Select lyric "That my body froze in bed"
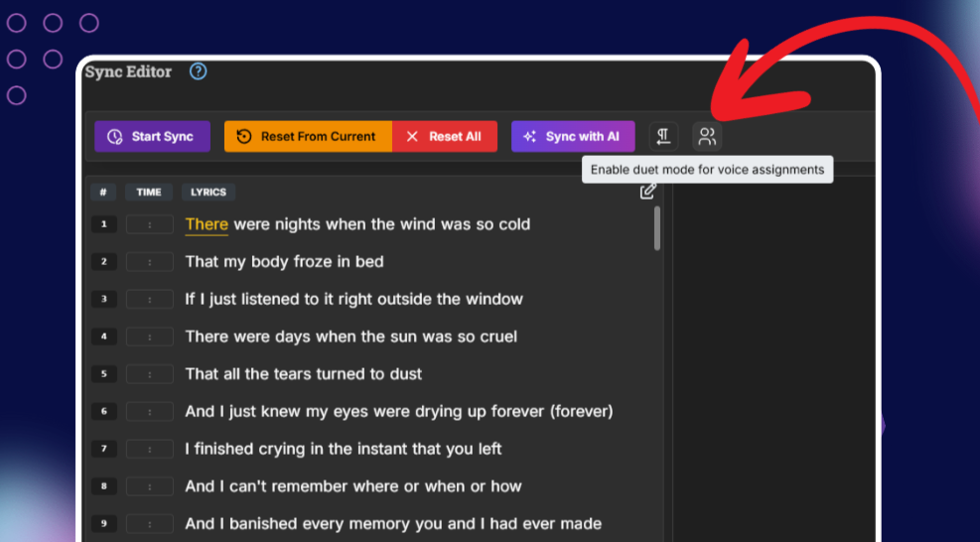980x542 pixels. pos(284,261)
